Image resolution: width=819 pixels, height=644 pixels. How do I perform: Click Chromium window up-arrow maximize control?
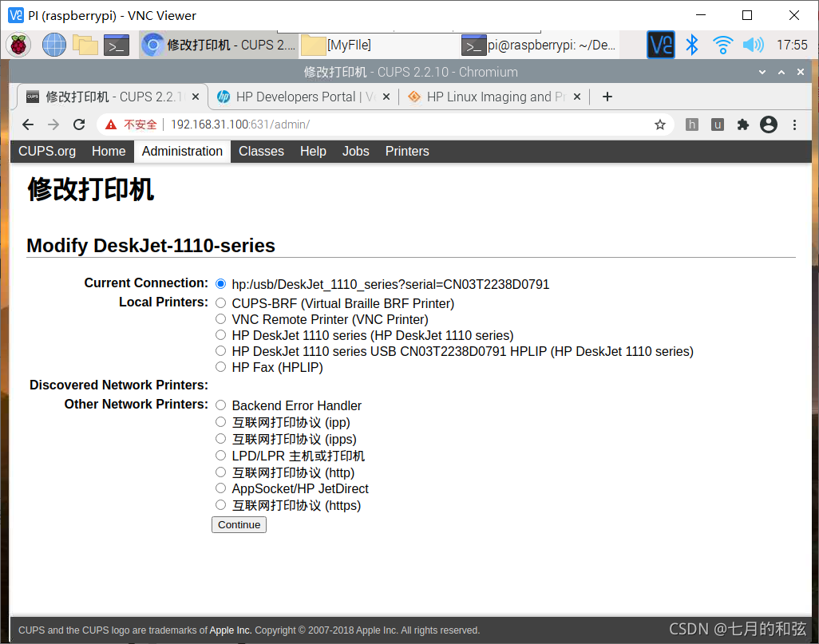click(x=781, y=72)
